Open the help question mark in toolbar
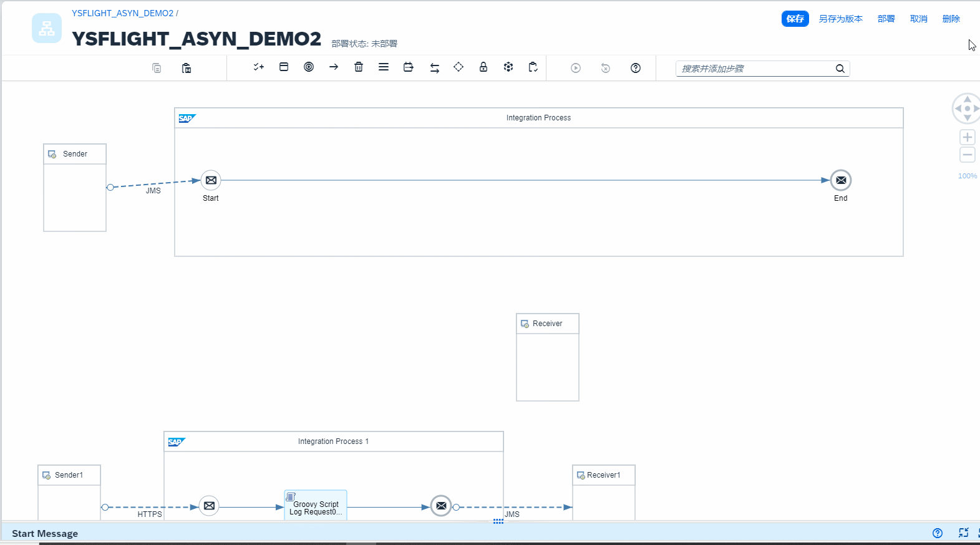The image size is (980, 545). coord(636,68)
